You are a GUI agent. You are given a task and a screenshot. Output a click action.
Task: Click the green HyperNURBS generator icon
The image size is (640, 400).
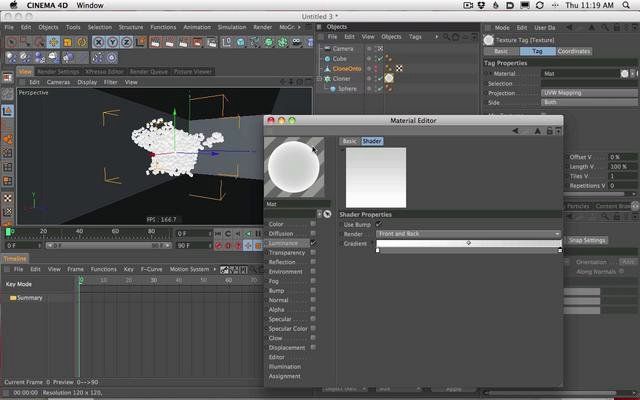[269, 42]
